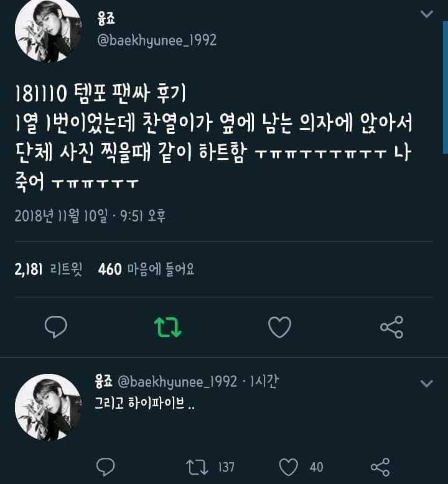View the 460 likes list
This screenshot has width=448, height=484.
pos(146,269)
